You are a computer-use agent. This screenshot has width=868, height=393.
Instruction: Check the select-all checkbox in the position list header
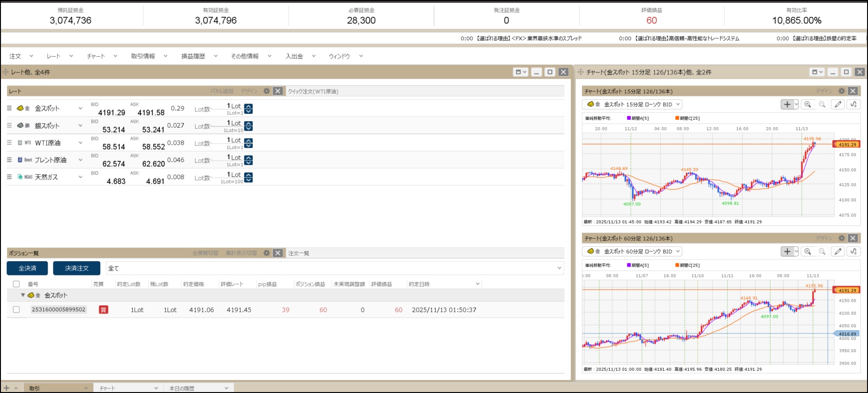pos(16,284)
